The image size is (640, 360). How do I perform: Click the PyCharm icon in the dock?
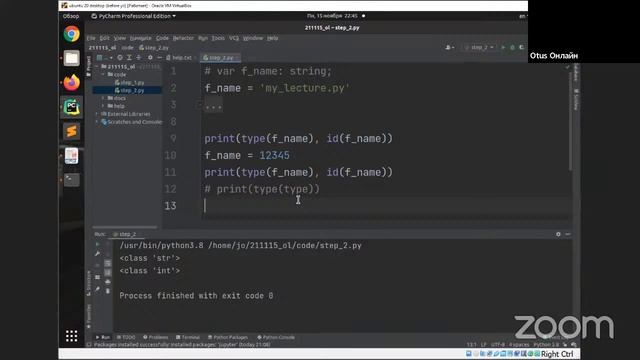click(x=71, y=107)
